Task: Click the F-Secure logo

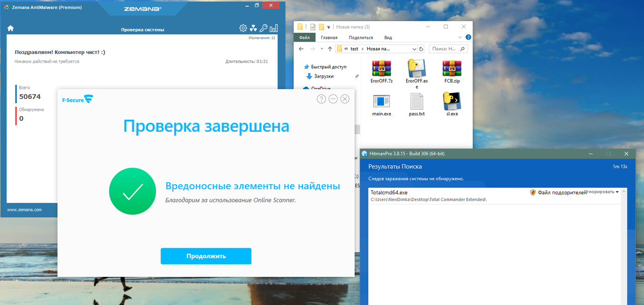Action: 77,99
